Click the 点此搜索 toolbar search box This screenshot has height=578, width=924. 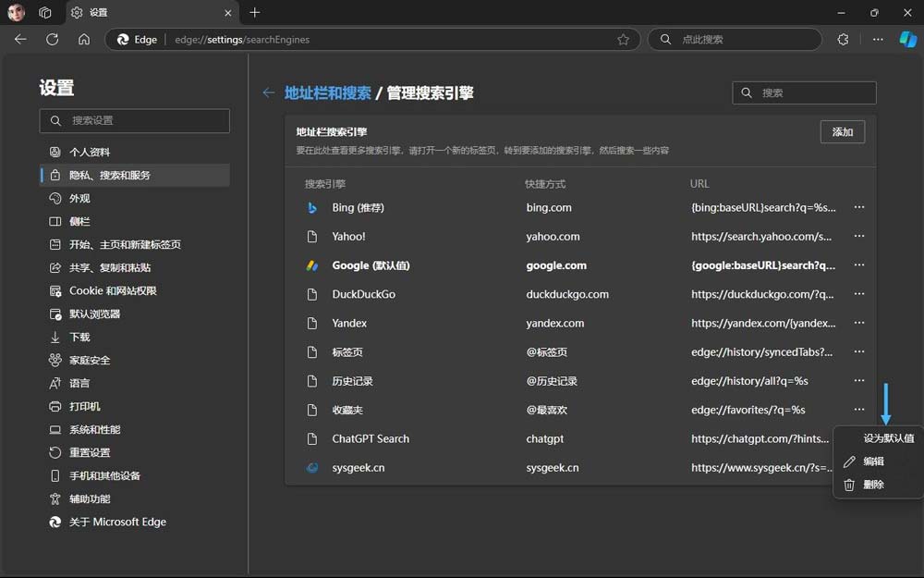tap(735, 40)
